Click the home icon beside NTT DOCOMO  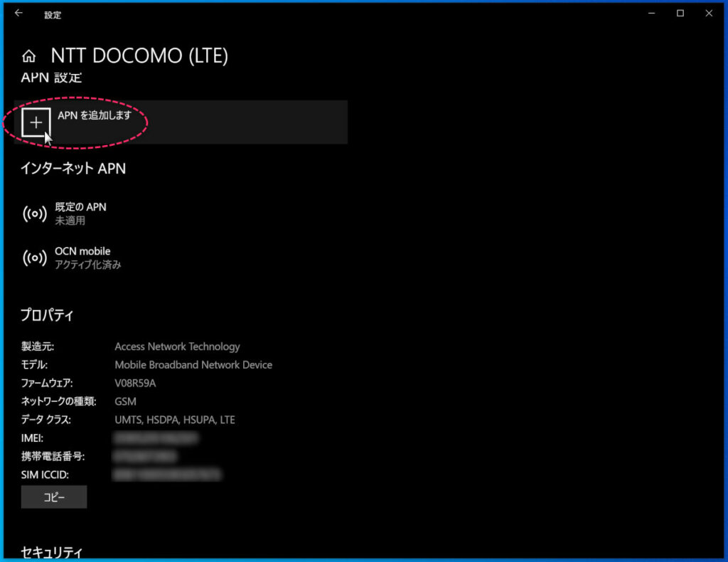tap(29, 57)
